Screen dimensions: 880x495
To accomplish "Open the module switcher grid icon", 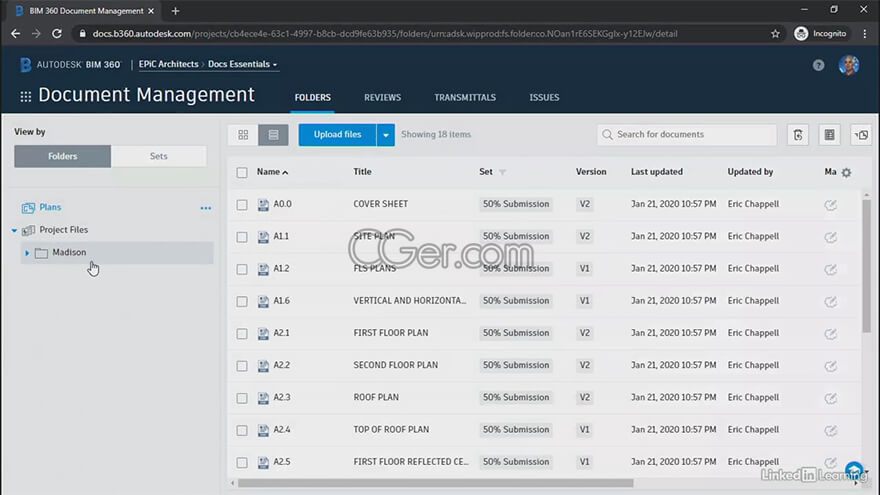I will [x=26, y=97].
